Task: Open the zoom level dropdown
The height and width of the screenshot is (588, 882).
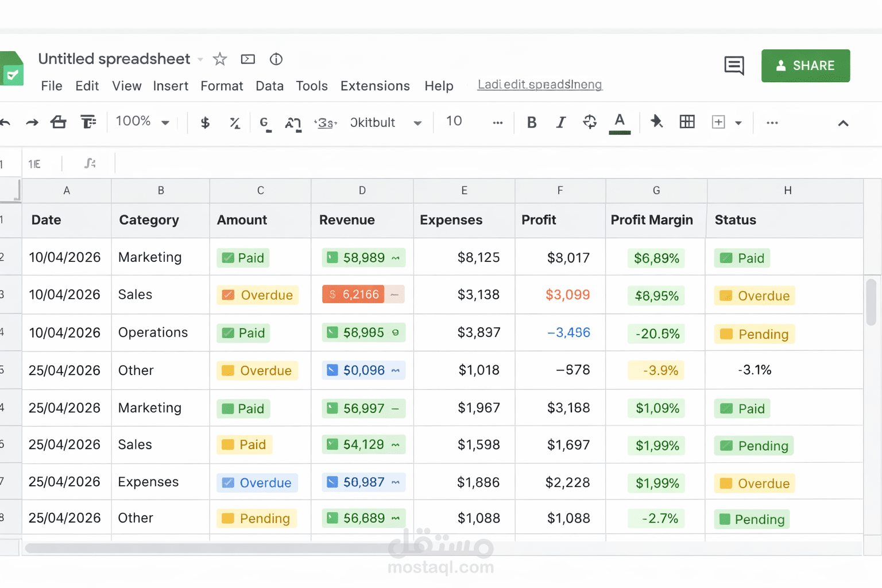Action: (x=142, y=122)
